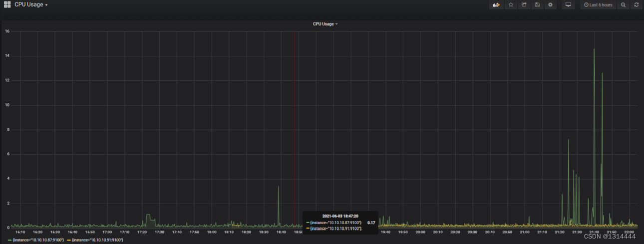Click the 17:00 label on the time axis

tap(107, 232)
